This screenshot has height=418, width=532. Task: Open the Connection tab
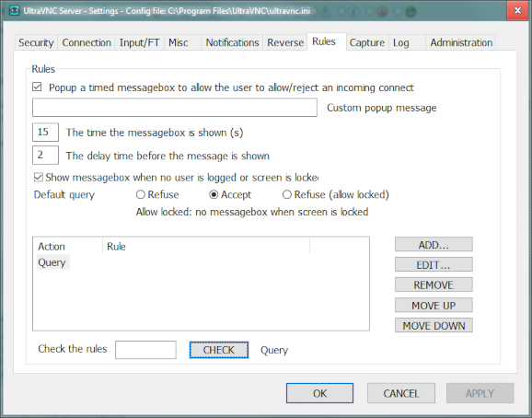click(87, 42)
